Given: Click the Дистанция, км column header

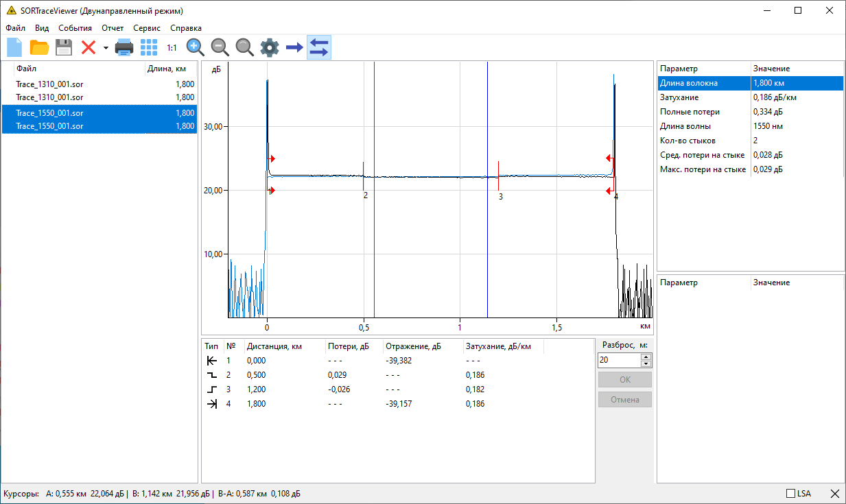Looking at the screenshot, I should click(x=285, y=346).
